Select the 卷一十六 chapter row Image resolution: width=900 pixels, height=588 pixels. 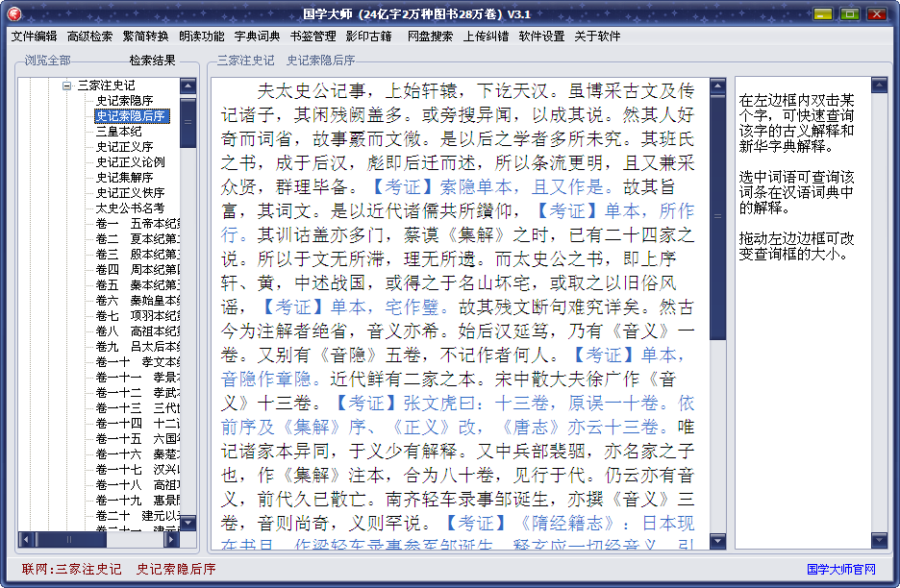pos(137,454)
